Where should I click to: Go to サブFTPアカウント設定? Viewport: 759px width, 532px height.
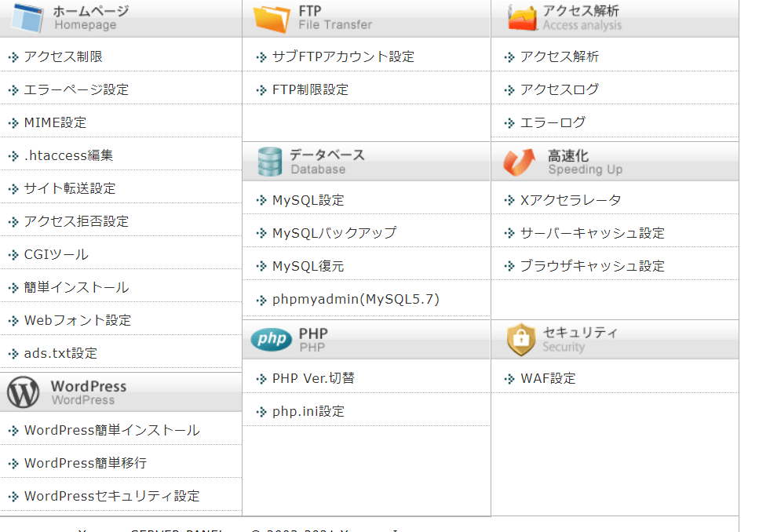[343, 56]
